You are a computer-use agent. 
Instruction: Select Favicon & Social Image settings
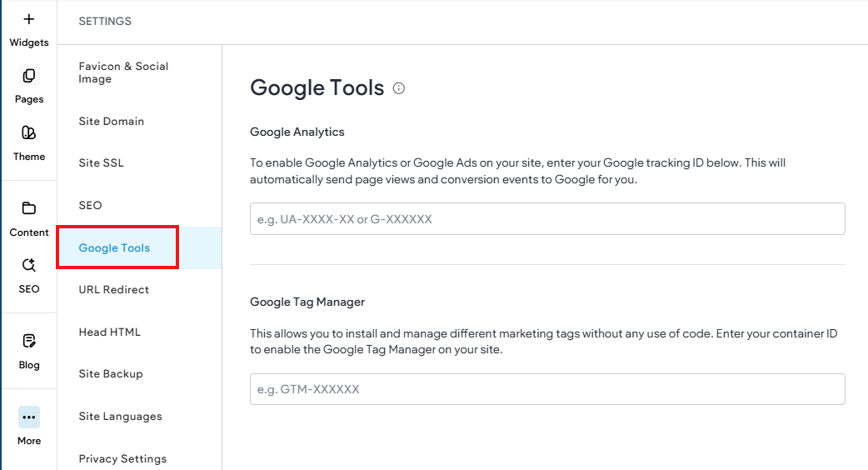coord(123,72)
